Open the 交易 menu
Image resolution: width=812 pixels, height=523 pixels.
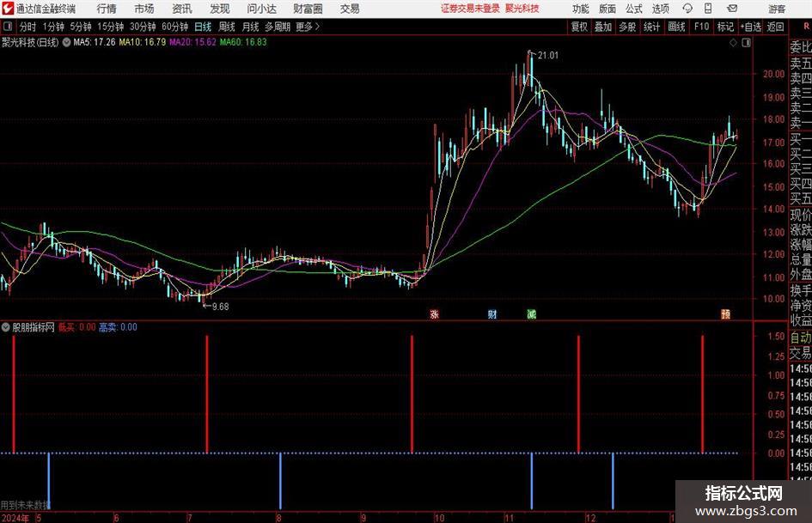click(x=350, y=9)
